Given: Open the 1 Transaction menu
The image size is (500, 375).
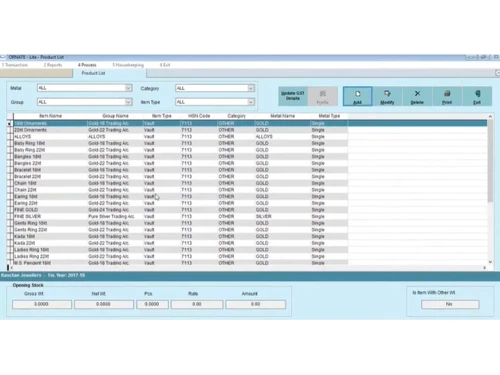Looking at the screenshot, I should coord(15,65).
